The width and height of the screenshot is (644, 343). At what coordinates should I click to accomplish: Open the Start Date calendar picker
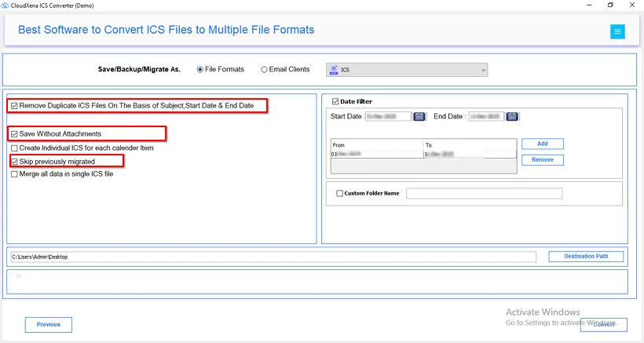419,116
